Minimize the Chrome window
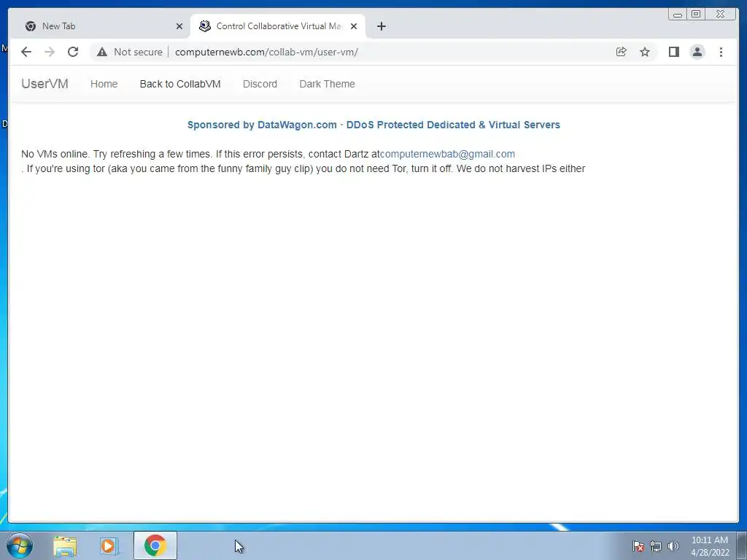Image resolution: width=747 pixels, height=560 pixels. (678, 15)
